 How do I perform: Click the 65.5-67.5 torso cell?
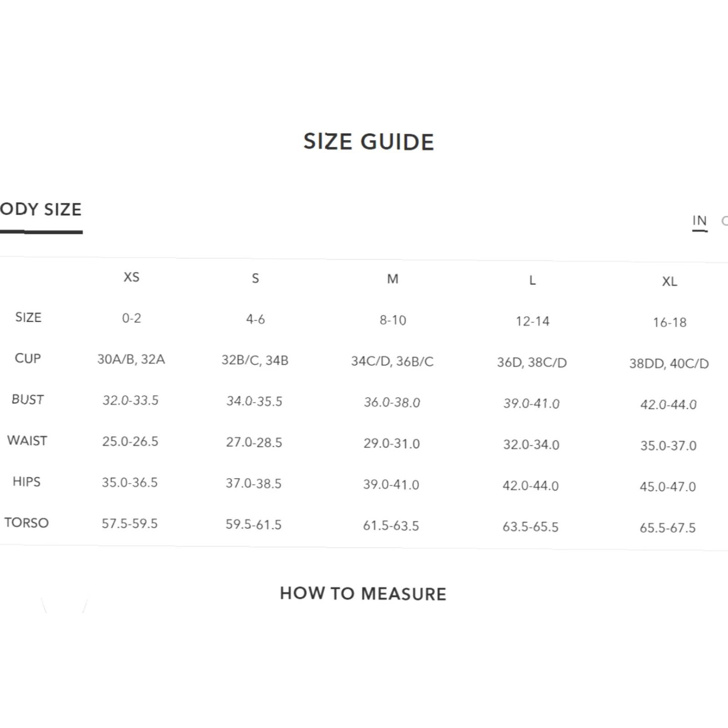[667, 528]
